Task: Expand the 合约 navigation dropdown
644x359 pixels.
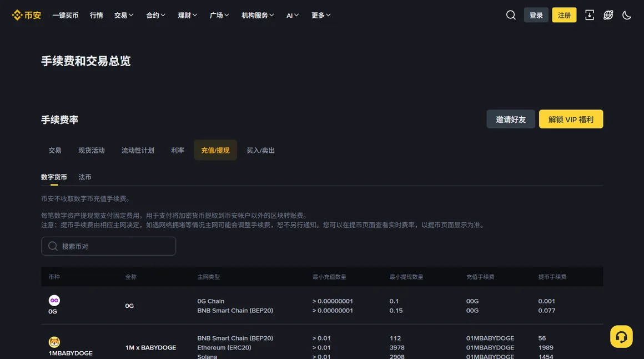Action: (155, 15)
